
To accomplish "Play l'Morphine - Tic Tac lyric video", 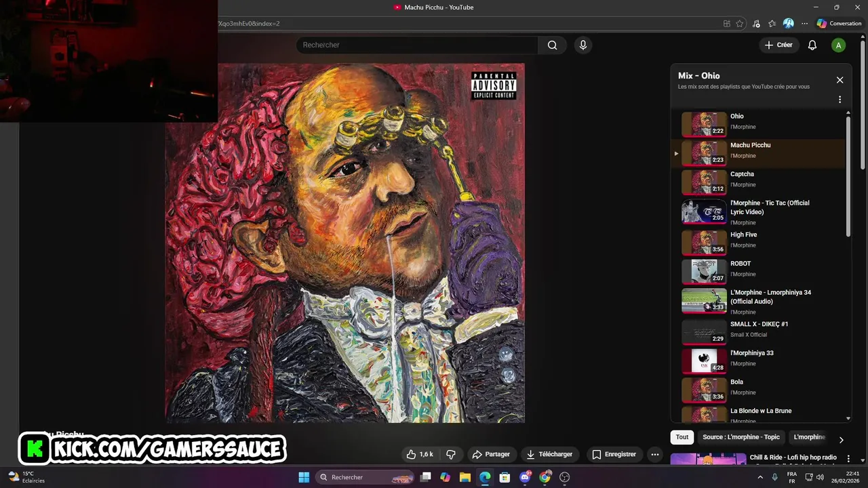I will click(759, 212).
